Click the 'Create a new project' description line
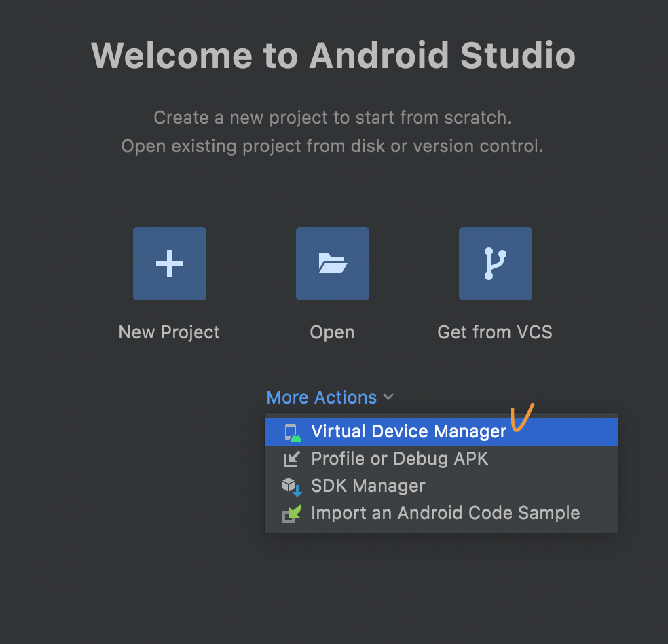This screenshot has width=668, height=644. (333, 118)
